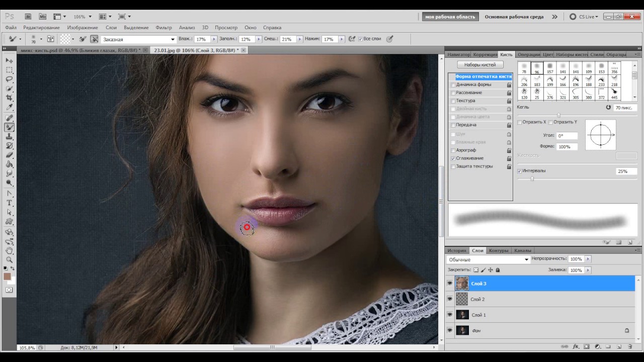Click the foreground color swatch

(7, 277)
